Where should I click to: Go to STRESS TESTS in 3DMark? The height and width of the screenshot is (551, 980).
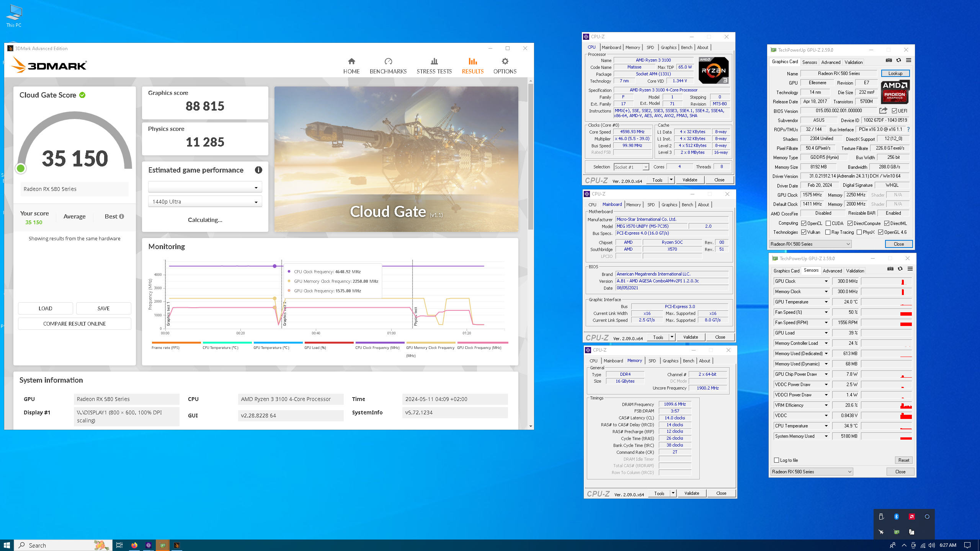tap(434, 66)
